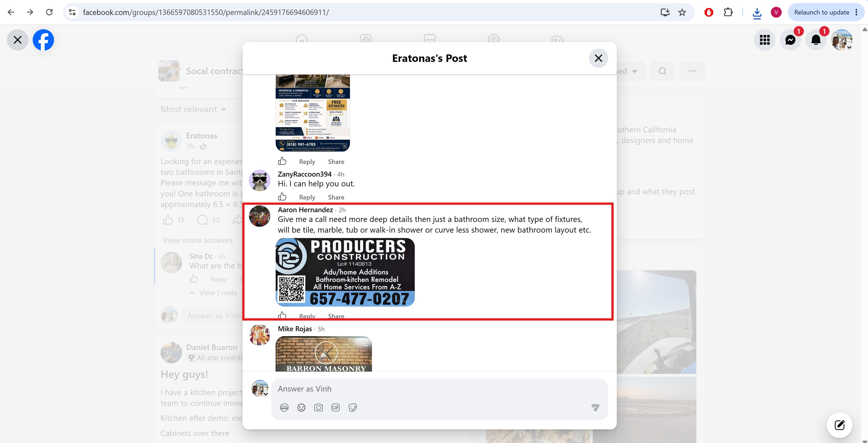This screenshot has height=443, width=868.
Task: Open the group's three-dot options
Action: [692, 71]
